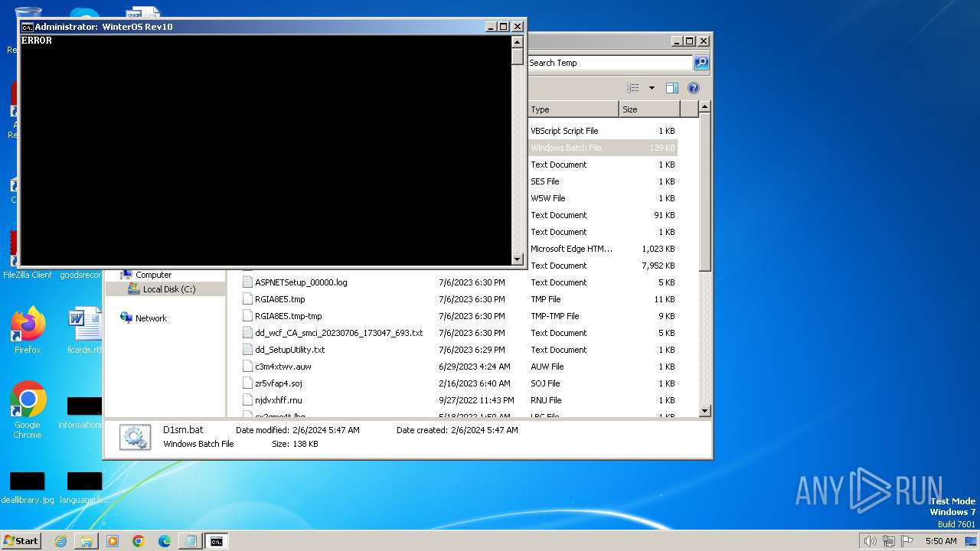The height and width of the screenshot is (551, 980).
Task: Select dd_wcf_CA_smci_20230706_173047_693.txt file
Action: 338,333
